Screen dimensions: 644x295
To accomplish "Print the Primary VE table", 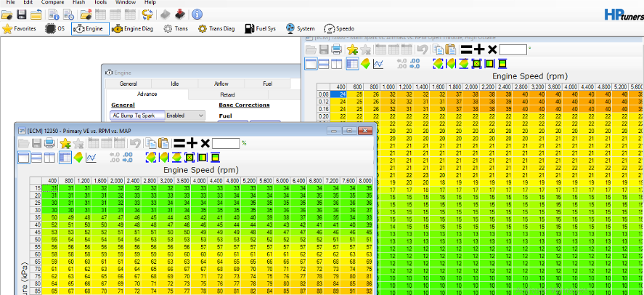I will (x=49, y=143).
